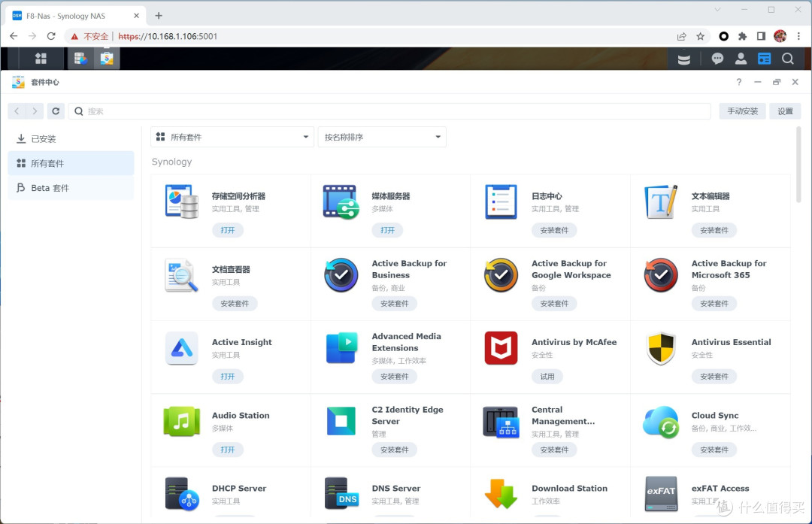This screenshot has height=524, width=812.
Task: Install Cloud Sync via 安装套件 button
Action: [x=714, y=450]
